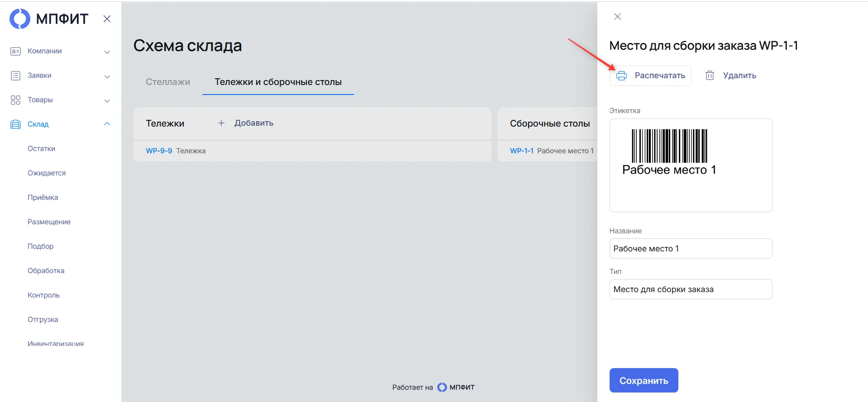Expand the Товары menu chevron
Screen dimensions: 868x402
(107, 100)
